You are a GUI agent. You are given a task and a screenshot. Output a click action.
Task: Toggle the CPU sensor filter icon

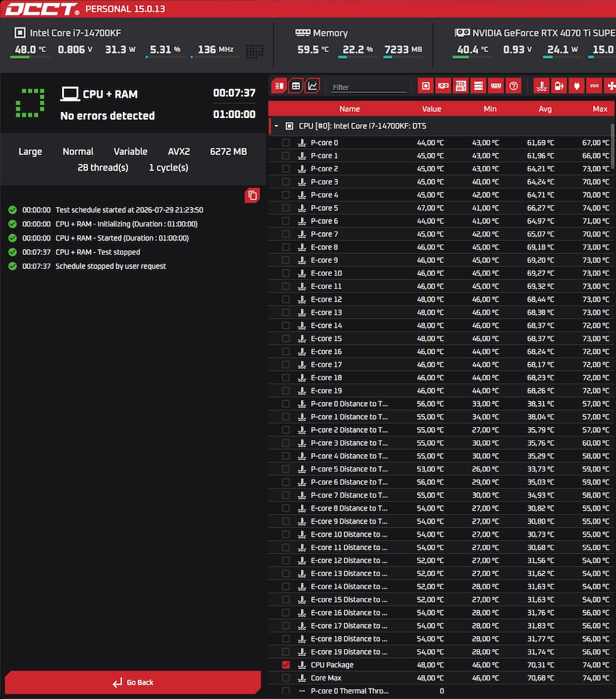tap(426, 86)
